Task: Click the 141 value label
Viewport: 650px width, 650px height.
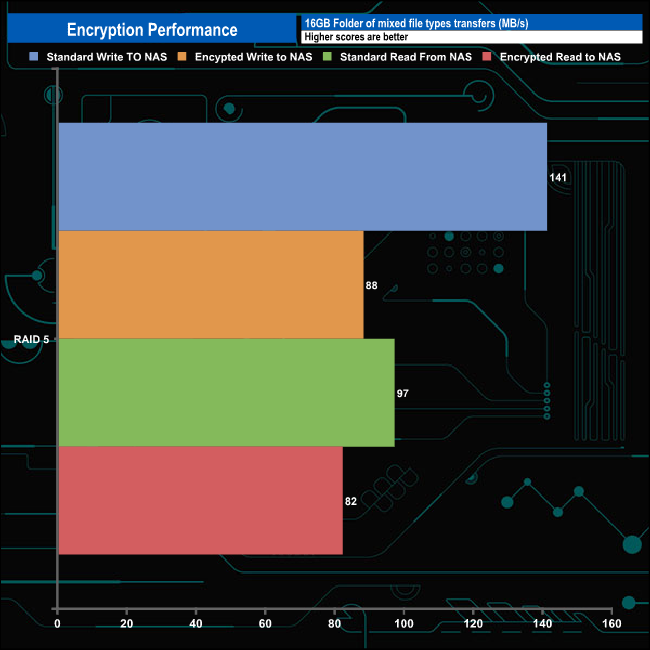Action: tap(558, 177)
